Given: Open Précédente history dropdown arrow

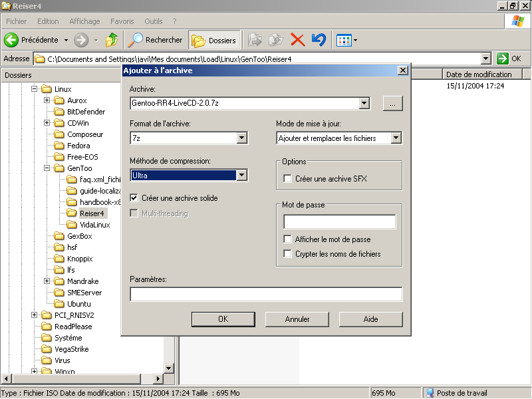Looking at the screenshot, I should [66, 41].
